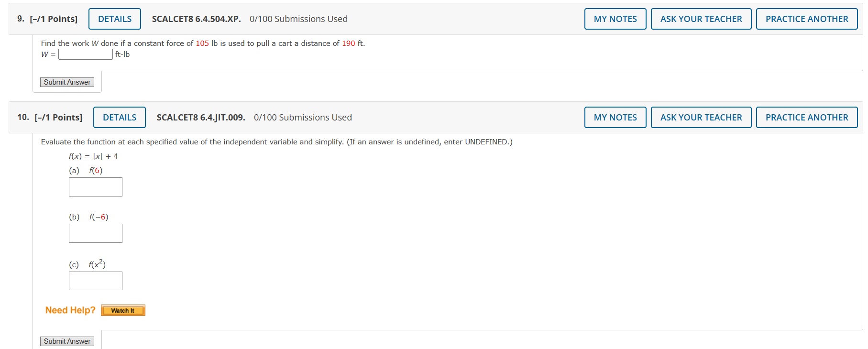
Task: Submit answer for the work problem
Action: (x=67, y=82)
